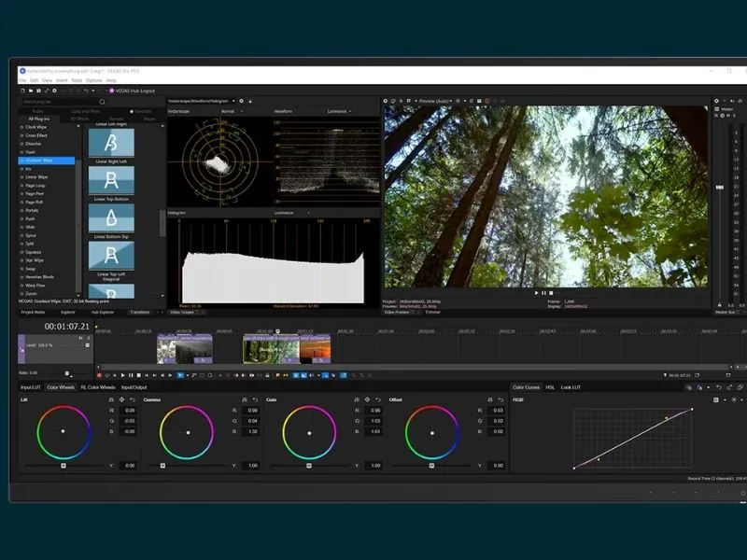This screenshot has height=560, width=747.
Task: Open the Vectorscope/Waveform/Histogram scope dropdown
Action: pos(202,101)
